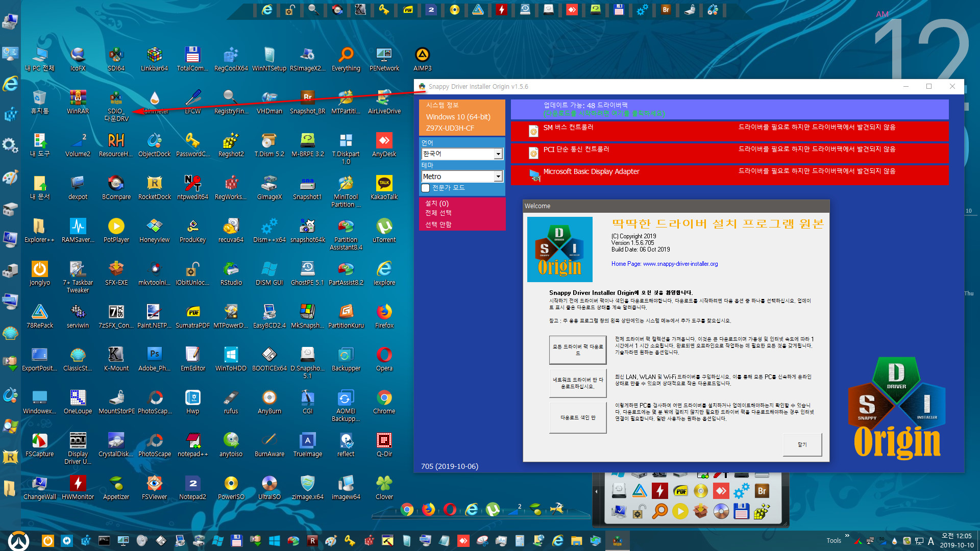Viewport: 980px width, 551px height.
Task: Click the Chrome desktop icon
Action: pyautogui.click(x=384, y=402)
